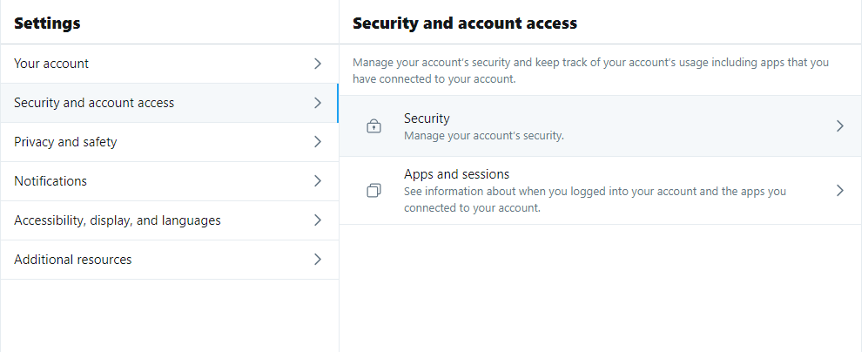Select Security and account access in sidebar

coord(94,103)
